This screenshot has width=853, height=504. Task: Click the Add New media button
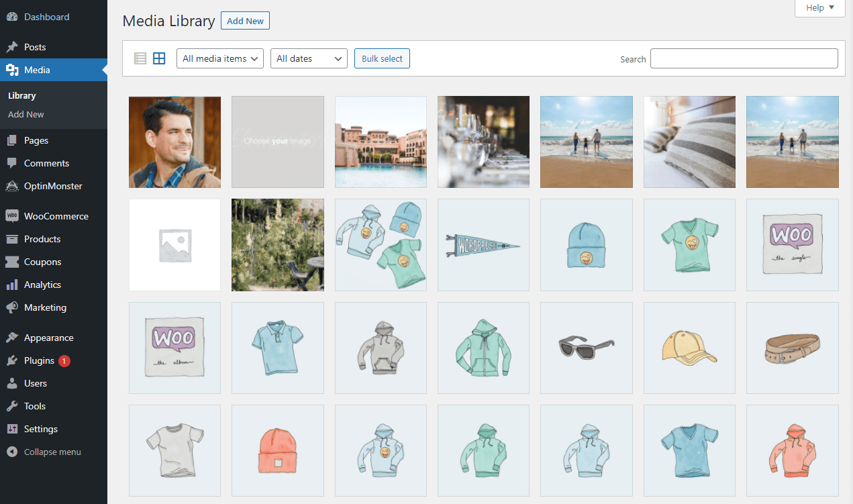(245, 21)
